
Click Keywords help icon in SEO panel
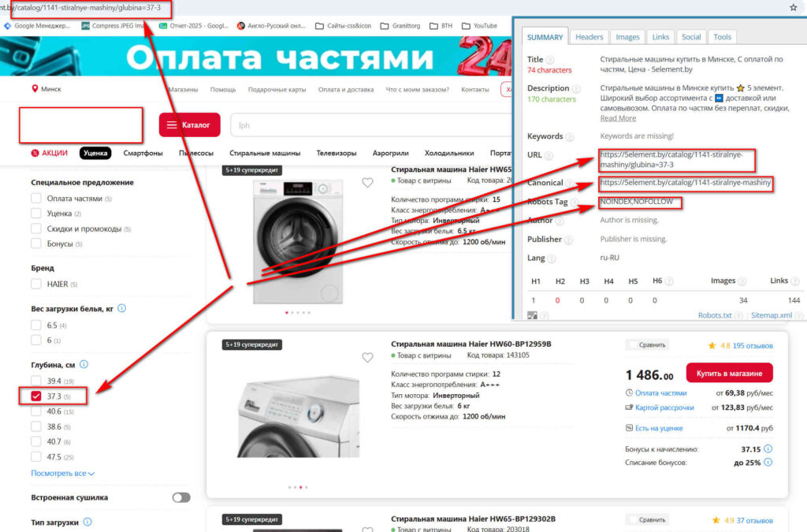pos(569,136)
